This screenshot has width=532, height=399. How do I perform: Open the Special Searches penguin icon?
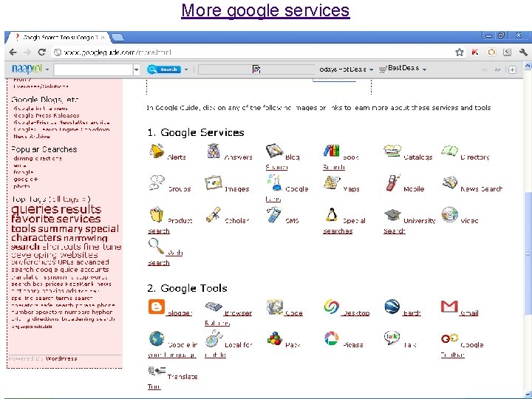click(x=331, y=214)
